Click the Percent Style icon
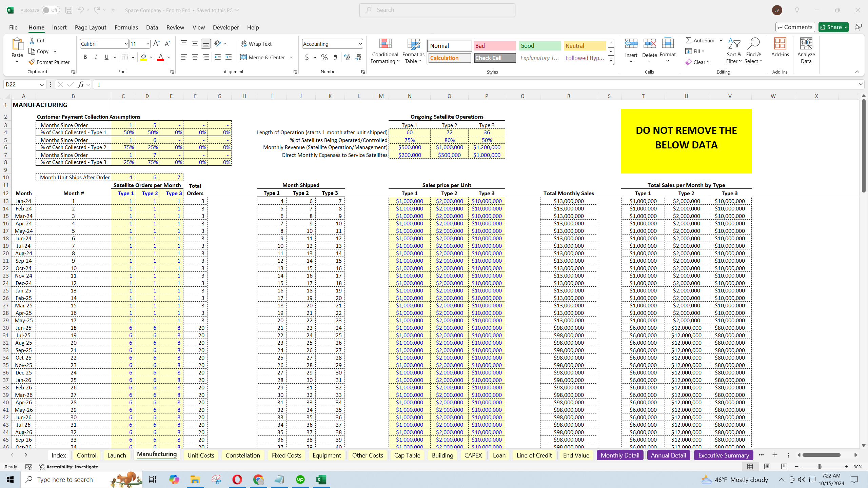This screenshot has width=868, height=488. pyautogui.click(x=324, y=57)
